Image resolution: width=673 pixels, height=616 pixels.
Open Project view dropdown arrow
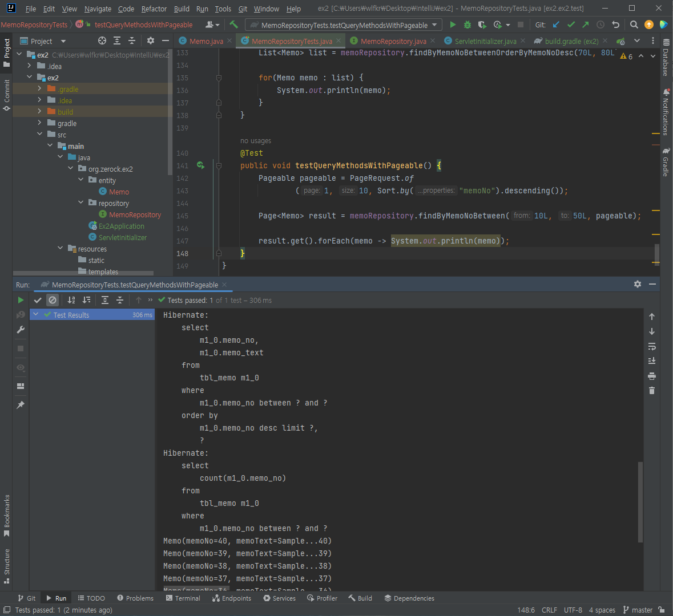click(x=63, y=41)
